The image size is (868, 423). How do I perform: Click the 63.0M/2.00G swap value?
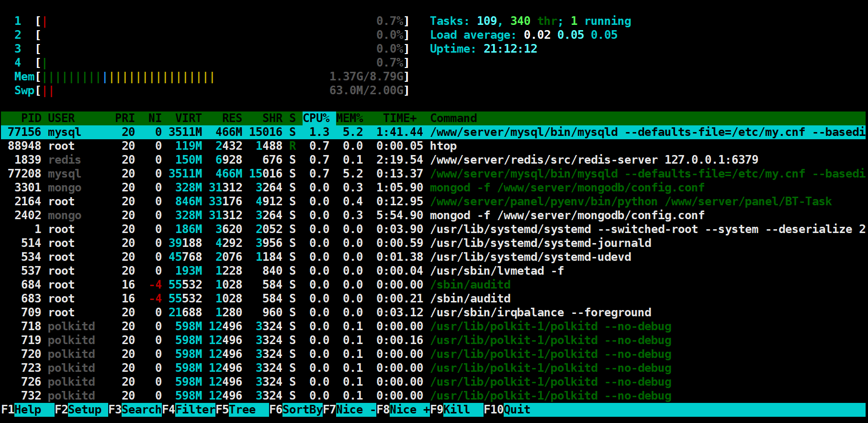coord(366,90)
